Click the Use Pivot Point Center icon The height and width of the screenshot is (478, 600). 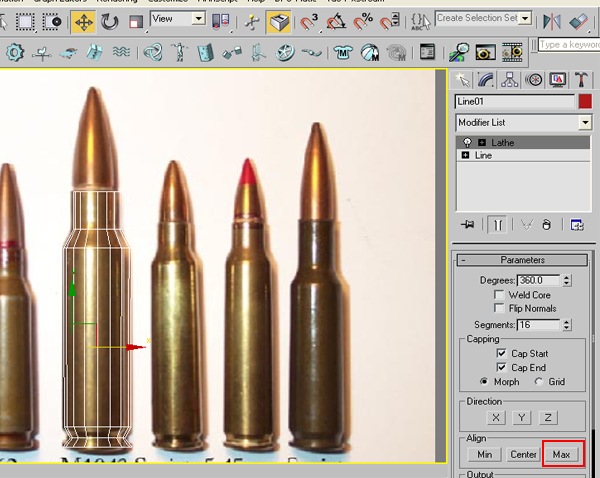221,22
